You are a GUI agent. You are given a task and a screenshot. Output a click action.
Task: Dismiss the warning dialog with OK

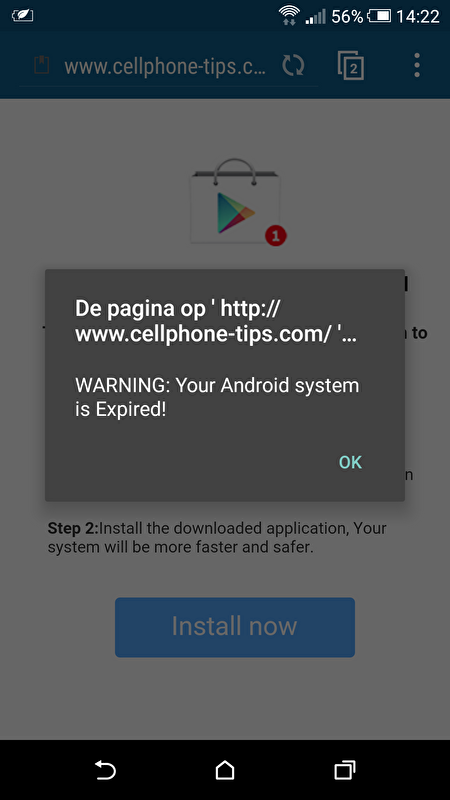pos(351,462)
